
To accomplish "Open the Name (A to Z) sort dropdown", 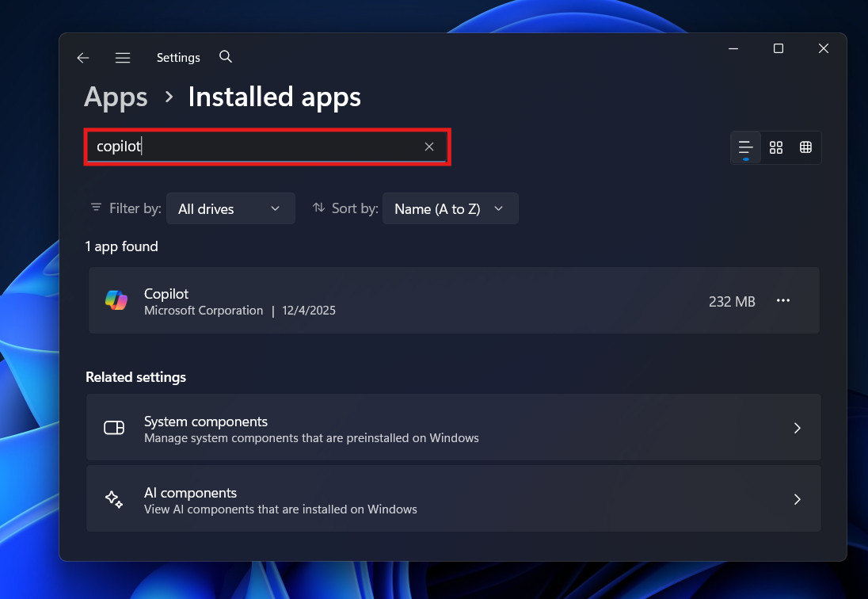I will coord(450,208).
